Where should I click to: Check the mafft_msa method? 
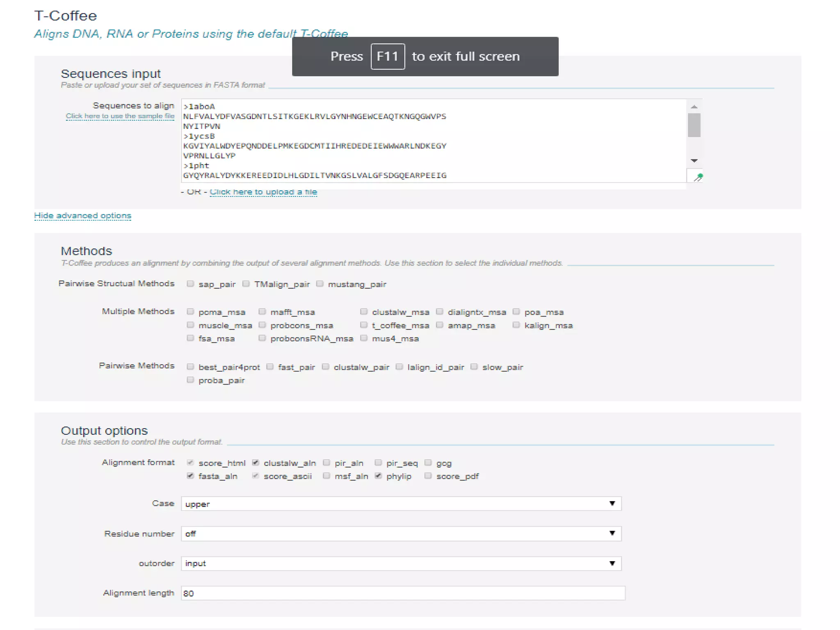(262, 312)
